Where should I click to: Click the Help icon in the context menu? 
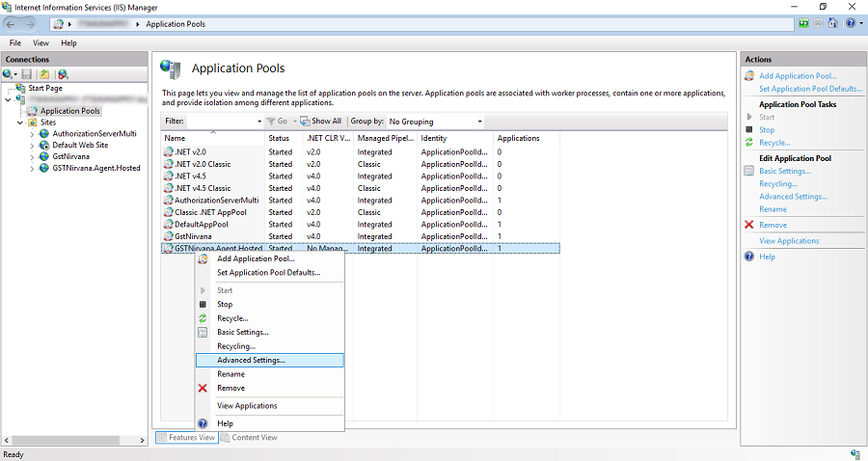click(203, 423)
